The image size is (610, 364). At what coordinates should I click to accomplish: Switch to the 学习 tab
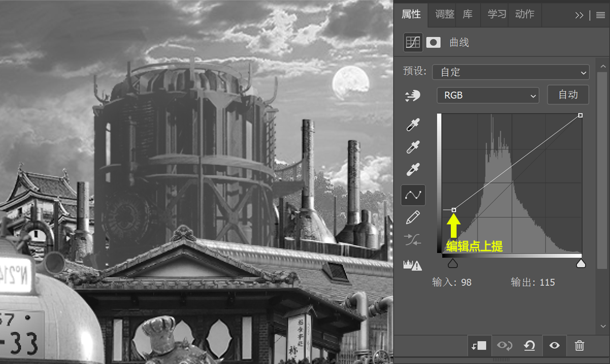497,14
